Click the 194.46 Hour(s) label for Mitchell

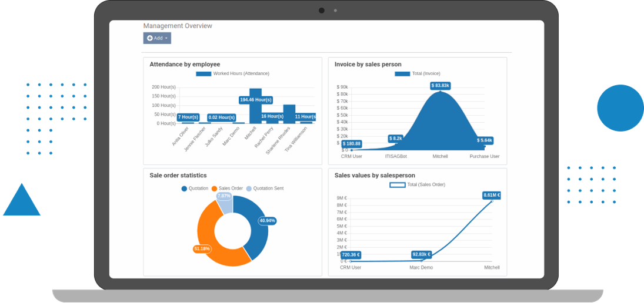coord(255,100)
